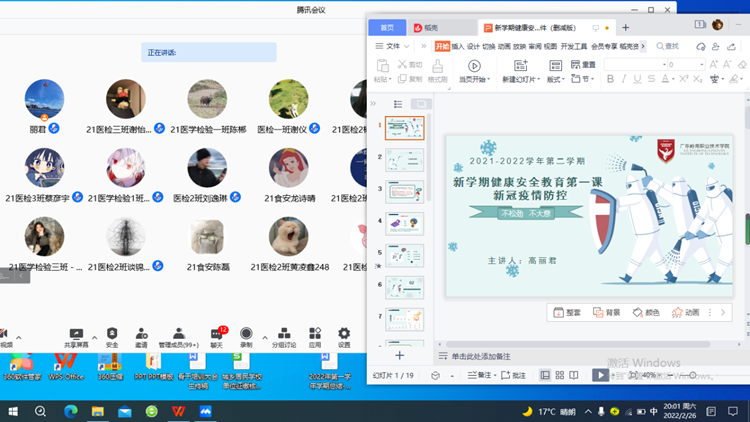This screenshot has height=422, width=750.
Task: Click 颜色 in slide design bar
Action: (x=646, y=312)
